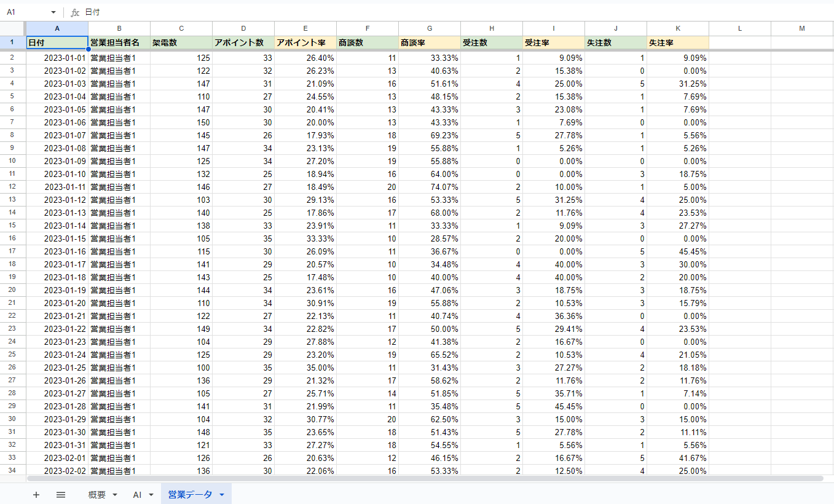The image size is (834, 504).
Task: Click the select-all corner box of grid
Action: click(x=12, y=28)
